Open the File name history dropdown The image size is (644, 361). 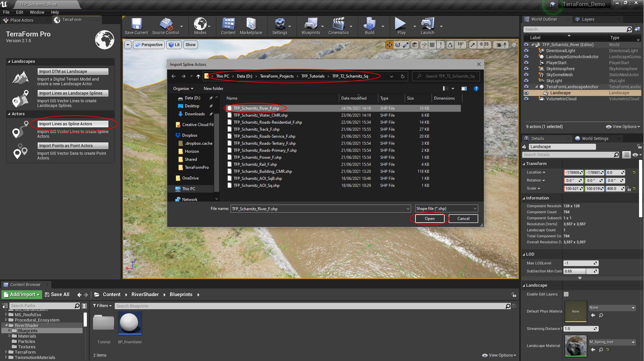(x=408, y=209)
